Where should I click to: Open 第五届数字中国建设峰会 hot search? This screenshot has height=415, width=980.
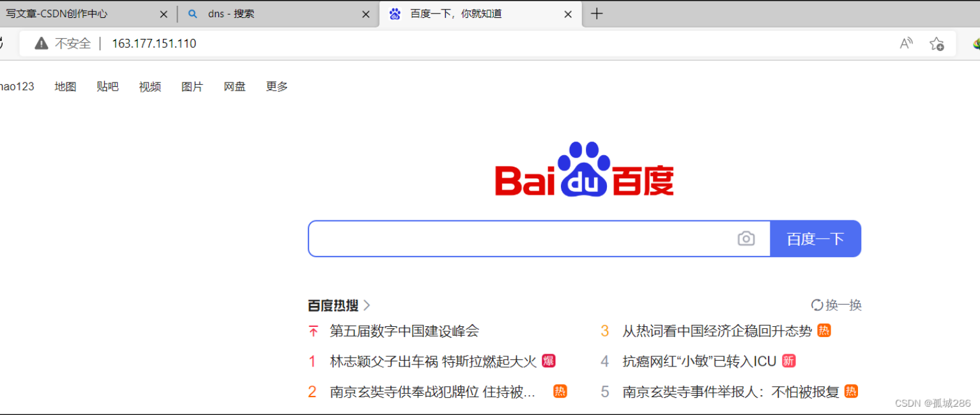[x=404, y=331]
